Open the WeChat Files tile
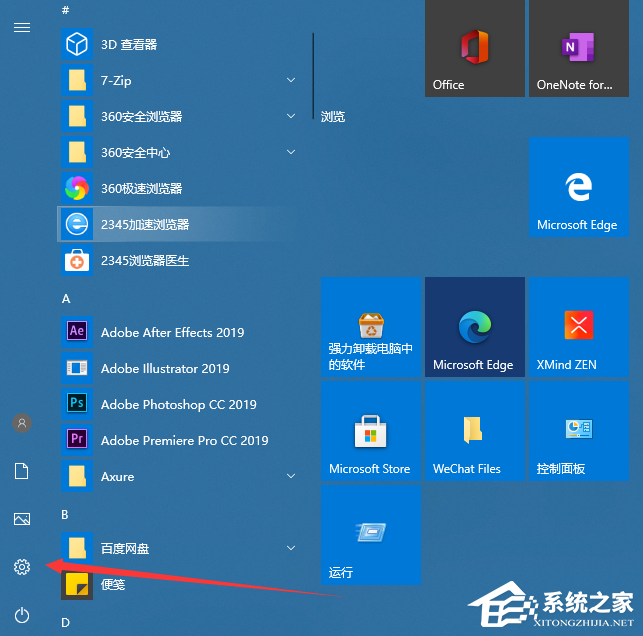The height and width of the screenshot is (636, 643). [x=475, y=431]
